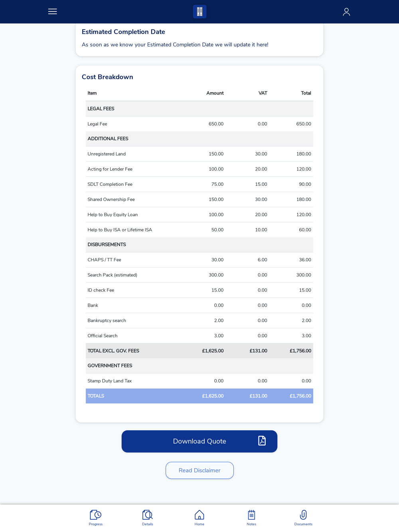
Task: Select the Bank row label
Action: click(93, 305)
